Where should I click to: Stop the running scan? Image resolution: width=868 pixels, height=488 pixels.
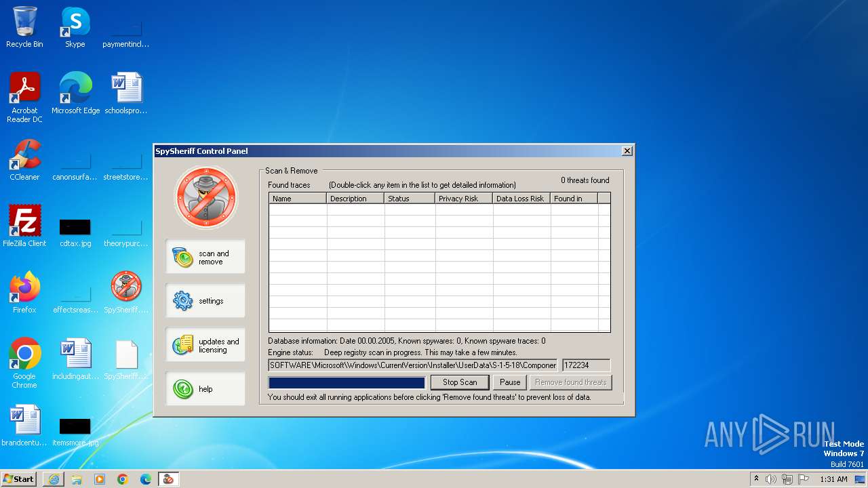tap(460, 382)
